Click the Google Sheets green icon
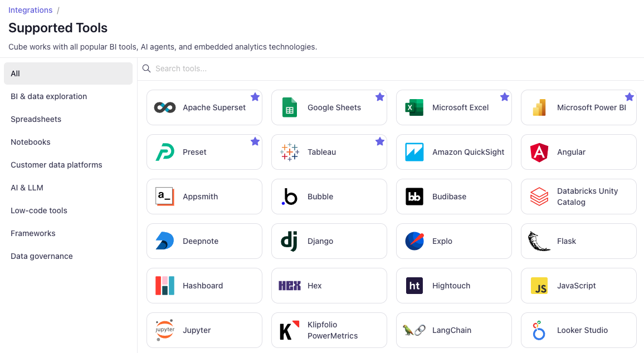The image size is (644, 353). (x=290, y=107)
